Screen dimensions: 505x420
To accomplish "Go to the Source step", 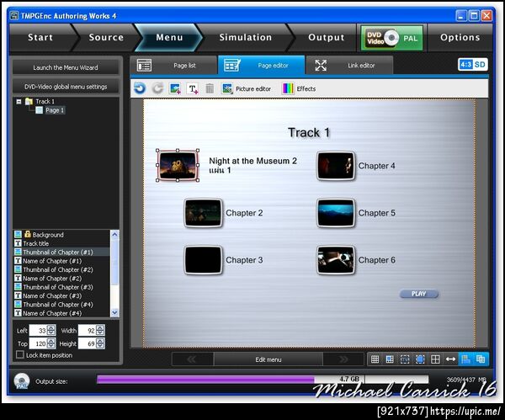I will point(106,37).
